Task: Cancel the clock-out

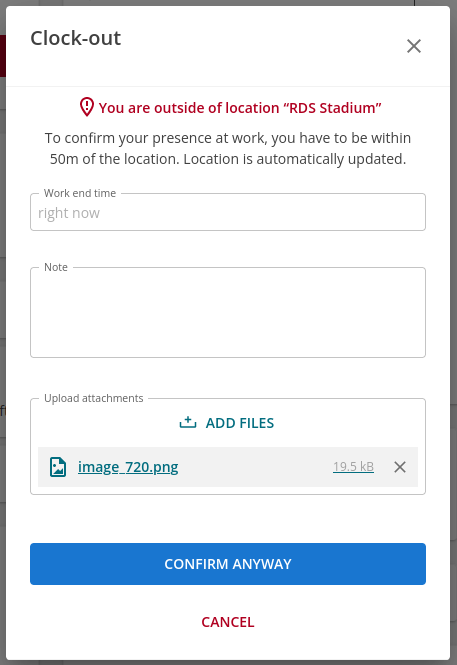Action: click(x=228, y=622)
